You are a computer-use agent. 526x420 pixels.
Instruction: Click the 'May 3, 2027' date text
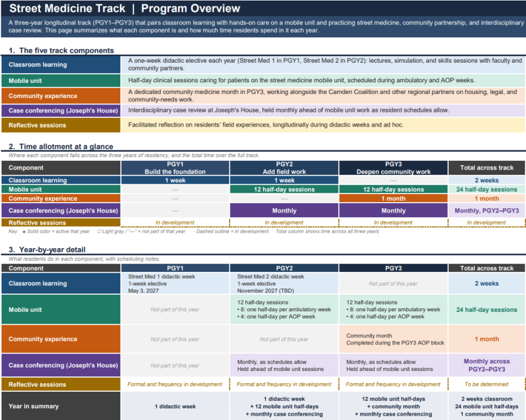(x=143, y=290)
